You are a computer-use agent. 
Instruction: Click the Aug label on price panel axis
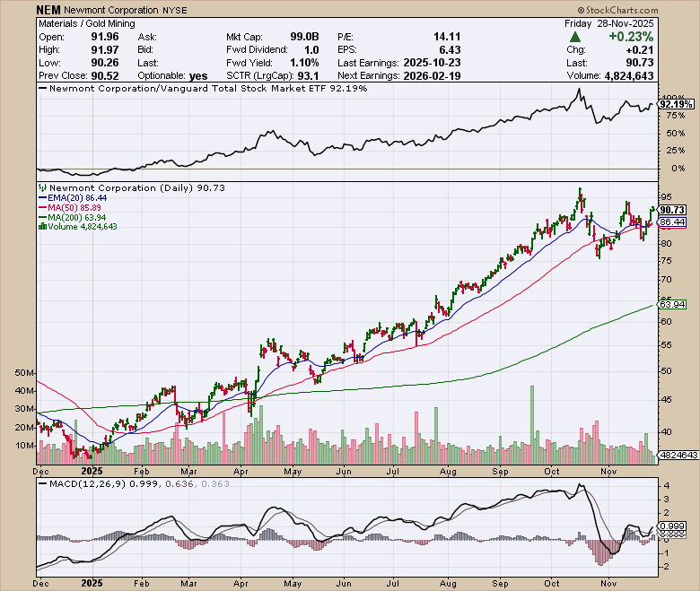[x=448, y=472]
